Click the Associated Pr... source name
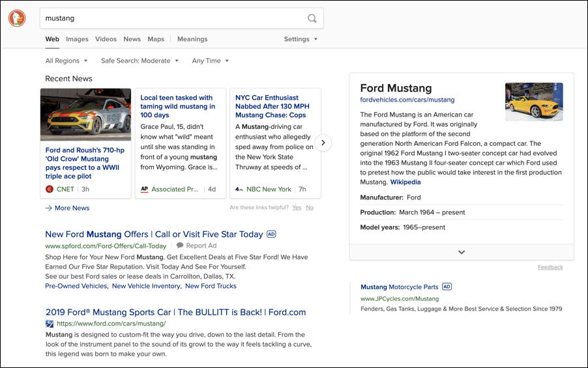 175,190
